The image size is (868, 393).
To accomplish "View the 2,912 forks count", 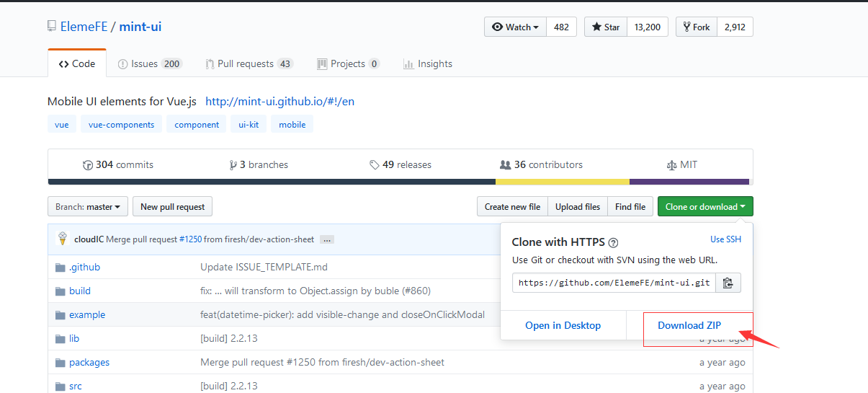I will coord(735,27).
